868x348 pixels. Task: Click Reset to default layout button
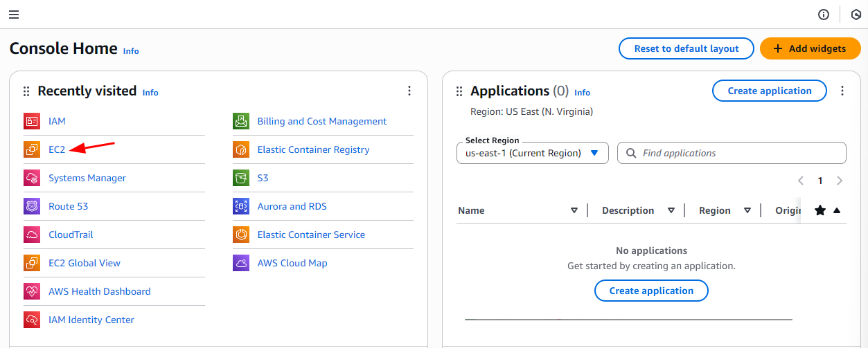(x=686, y=48)
